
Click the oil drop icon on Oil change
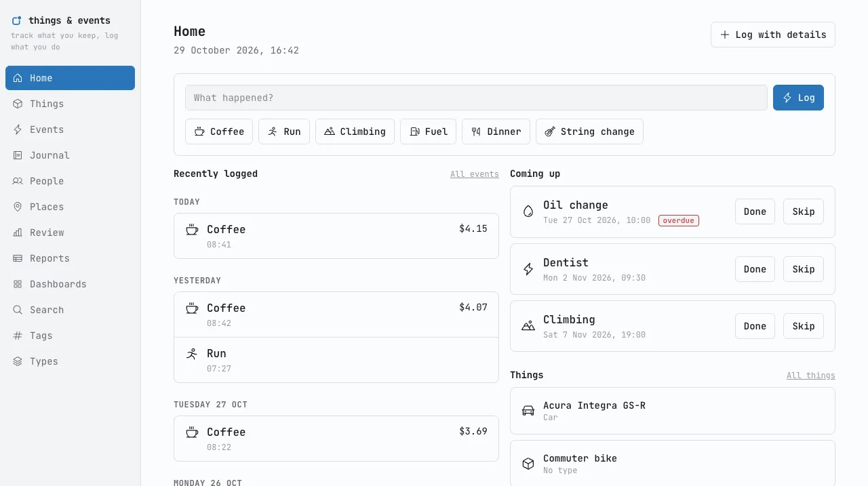tap(528, 211)
